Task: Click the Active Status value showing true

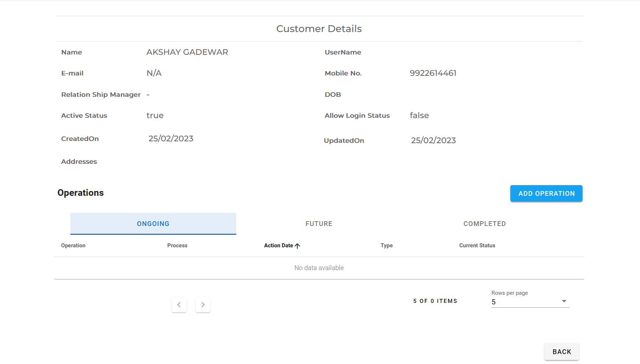Action: (x=155, y=115)
